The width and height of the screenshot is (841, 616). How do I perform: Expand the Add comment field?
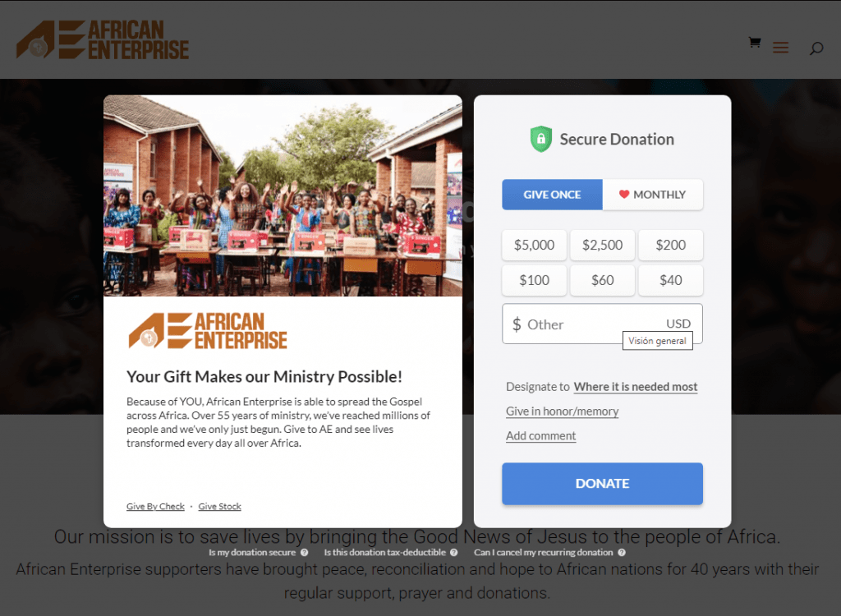[x=540, y=435]
